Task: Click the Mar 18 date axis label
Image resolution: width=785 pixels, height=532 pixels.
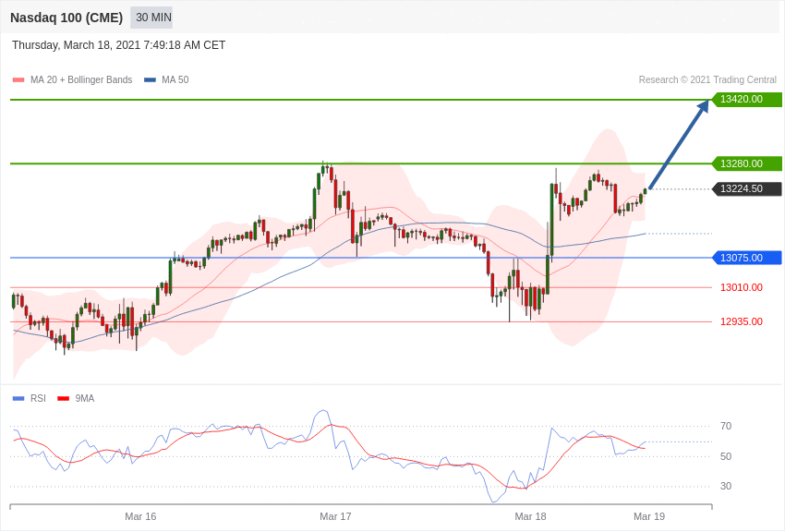Action: point(531,516)
